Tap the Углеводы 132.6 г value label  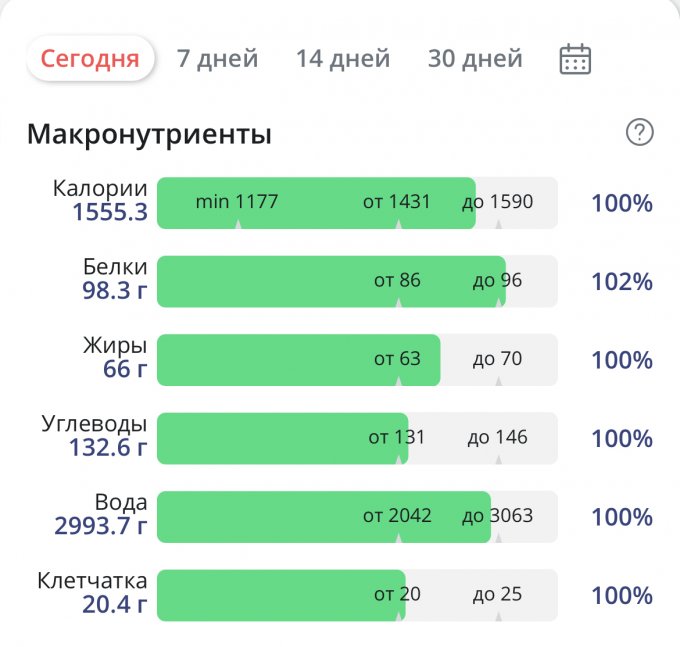point(108,448)
